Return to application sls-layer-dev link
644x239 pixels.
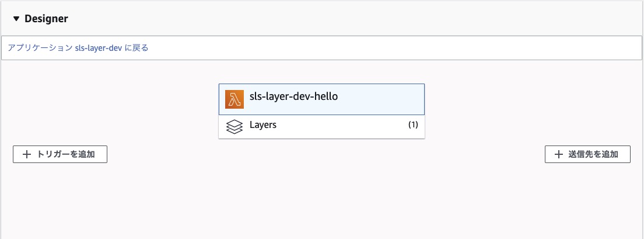(x=78, y=48)
